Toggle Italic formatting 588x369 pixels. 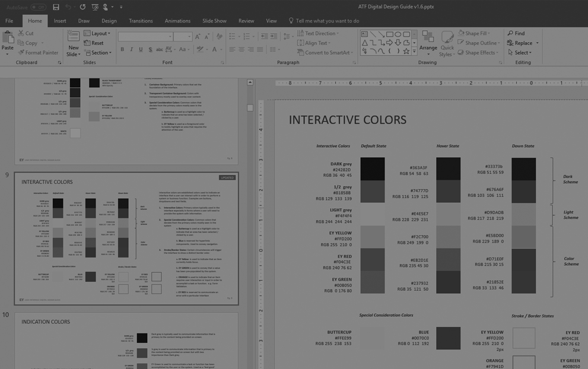tap(131, 49)
